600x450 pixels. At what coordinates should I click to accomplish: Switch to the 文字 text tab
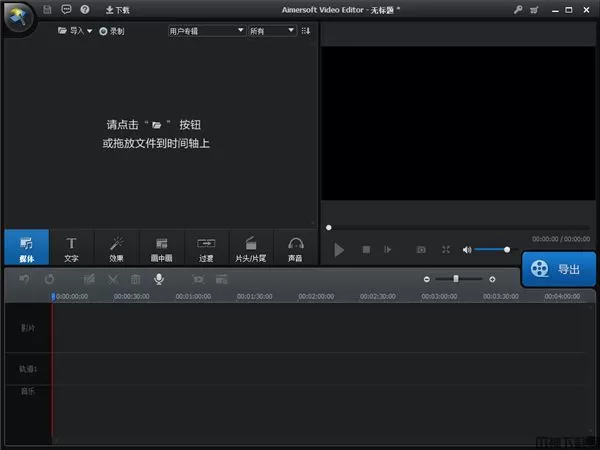coord(71,248)
